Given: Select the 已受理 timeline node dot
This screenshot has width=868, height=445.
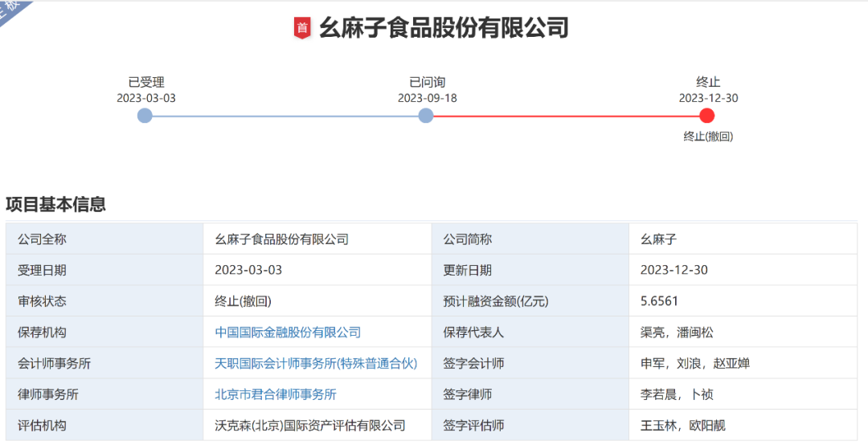Looking at the screenshot, I should pos(145,116).
